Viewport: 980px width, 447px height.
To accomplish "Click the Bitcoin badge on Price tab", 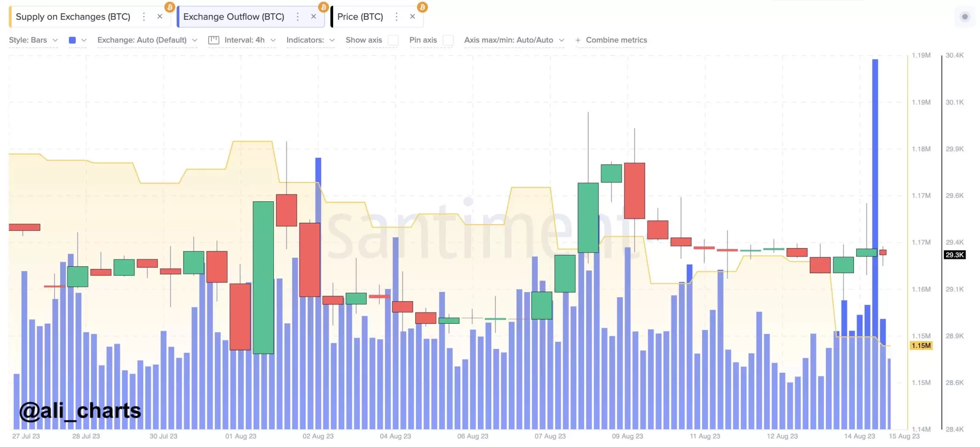I will coord(422,7).
